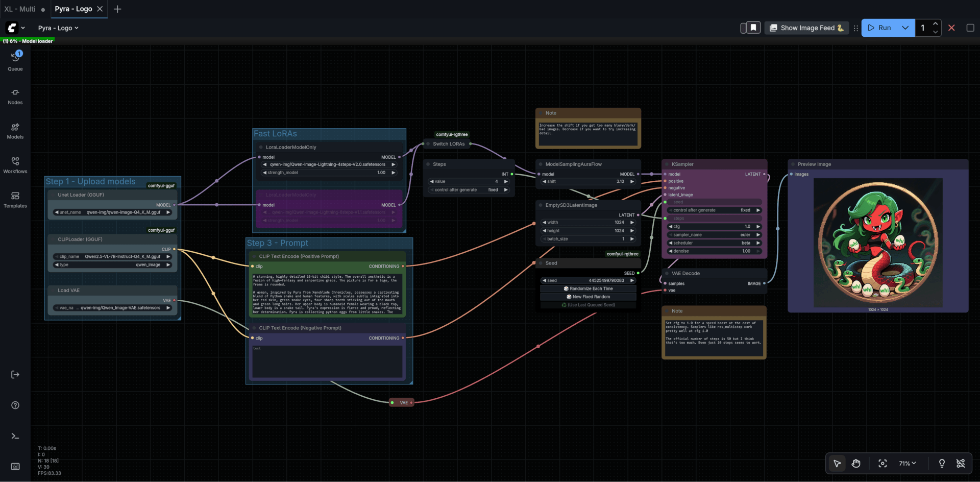Select the hand pan tool
Image resolution: width=980 pixels, height=482 pixels.
coord(856,463)
